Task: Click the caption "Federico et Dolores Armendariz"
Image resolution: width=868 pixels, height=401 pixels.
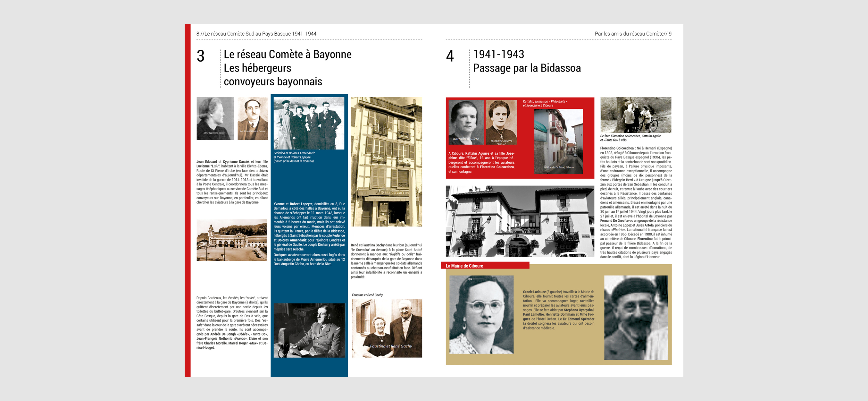Action: point(294,153)
